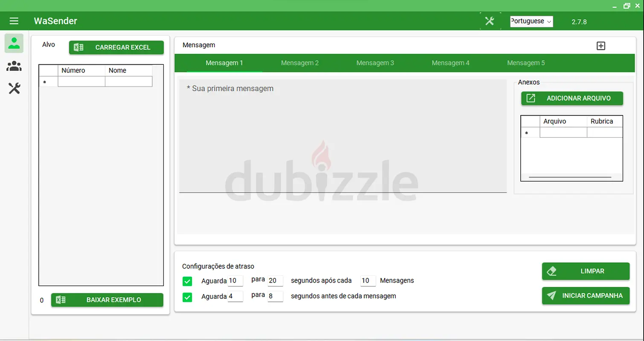Disable the delay after messages checkbox

click(187, 281)
